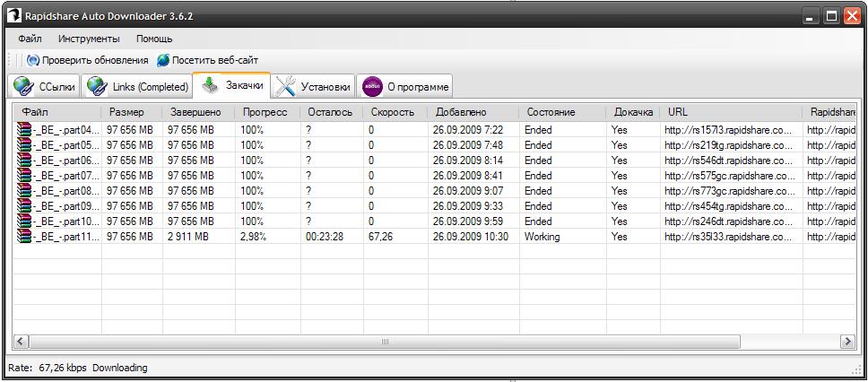Click the Установки wrench icon

tap(286, 86)
